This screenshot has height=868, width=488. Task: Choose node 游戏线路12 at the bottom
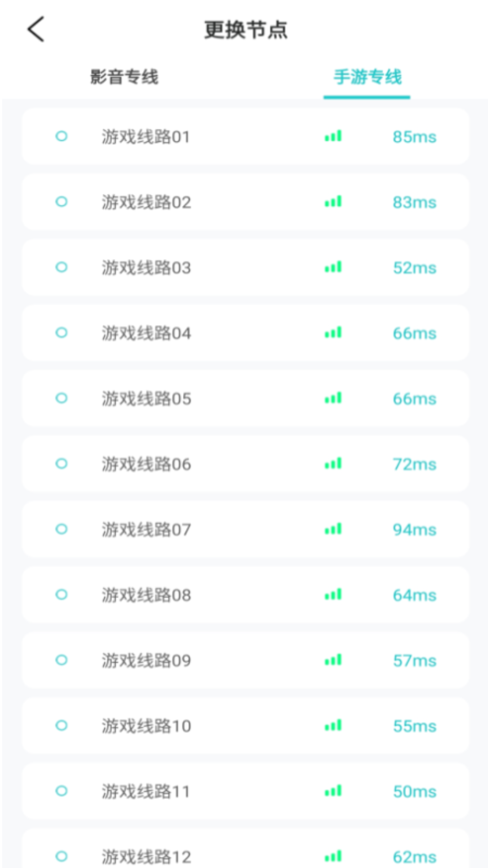(145, 856)
